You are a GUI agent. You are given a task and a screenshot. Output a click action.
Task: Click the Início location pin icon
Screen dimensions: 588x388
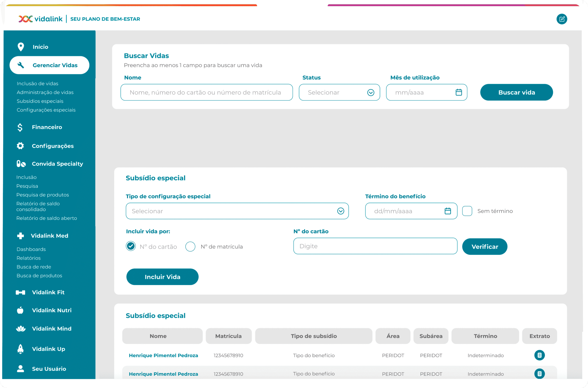click(21, 47)
